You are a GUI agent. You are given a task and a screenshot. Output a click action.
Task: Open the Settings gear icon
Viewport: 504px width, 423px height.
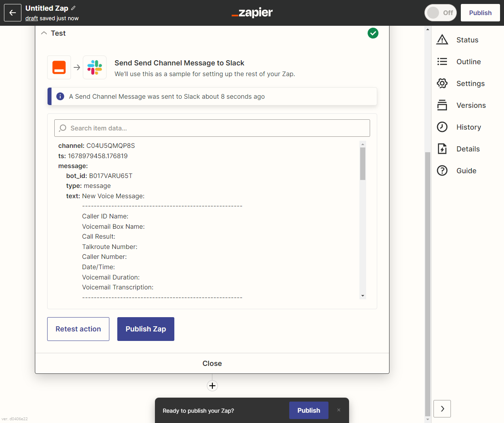[442, 83]
